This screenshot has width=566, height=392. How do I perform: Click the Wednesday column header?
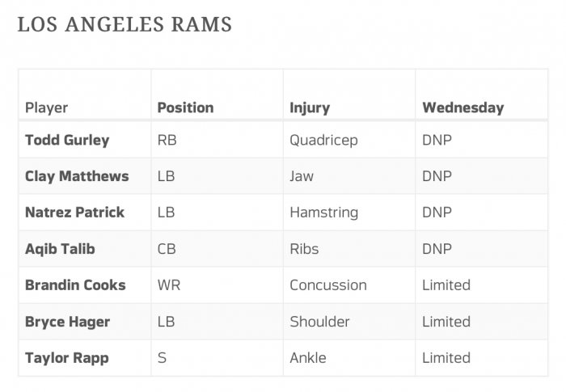[x=463, y=107]
